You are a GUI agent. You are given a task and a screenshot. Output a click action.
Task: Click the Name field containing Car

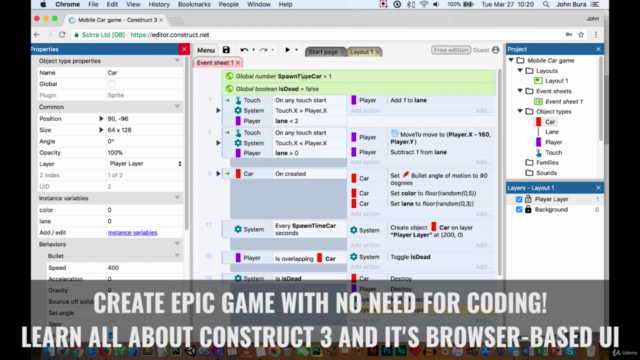click(x=144, y=72)
